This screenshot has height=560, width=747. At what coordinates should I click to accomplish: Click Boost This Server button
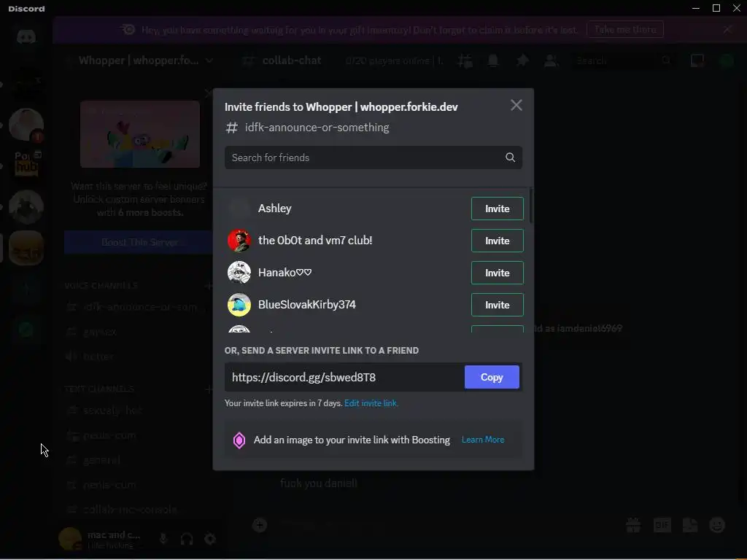coord(139,242)
